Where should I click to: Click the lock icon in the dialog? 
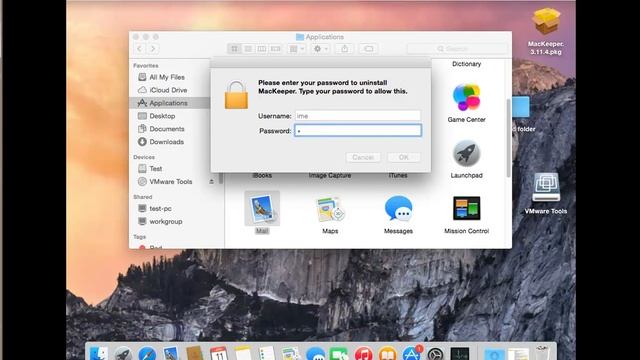(236, 95)
